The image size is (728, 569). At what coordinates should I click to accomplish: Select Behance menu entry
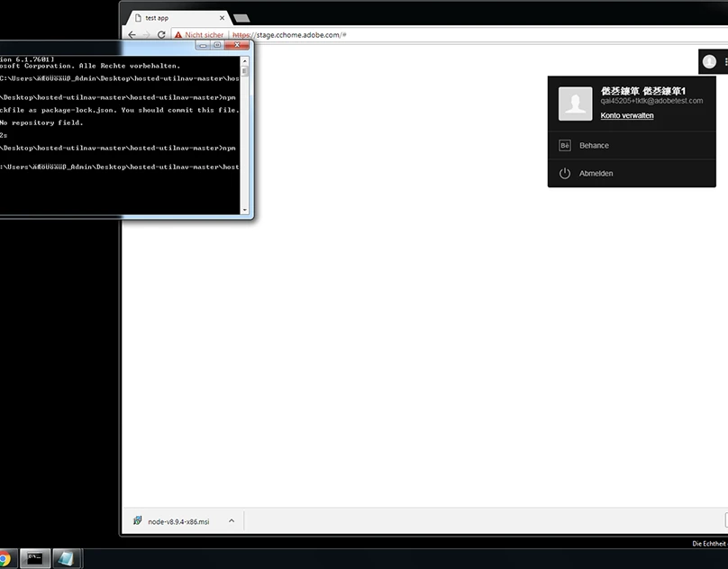pyautogui.click(x=594, y=145)
